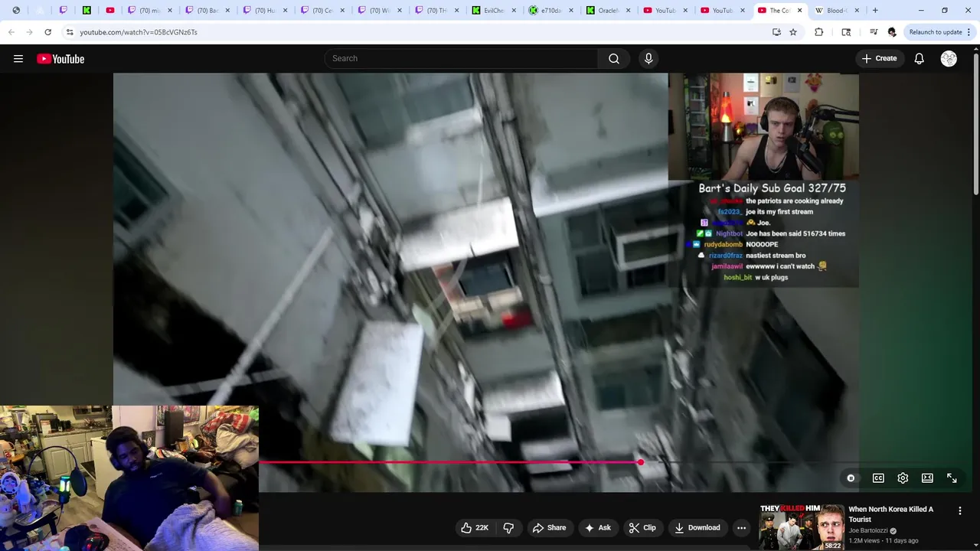The height and width of the screenshot is (551, 980).
Task: Enter fullscreen mode in the player
Action: tap(952, 478)
